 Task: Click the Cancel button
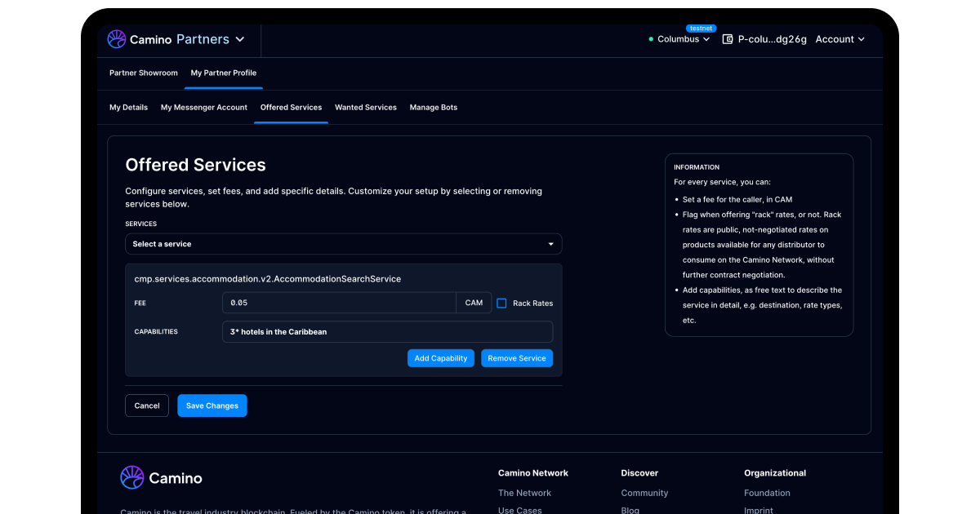[147, 405]
